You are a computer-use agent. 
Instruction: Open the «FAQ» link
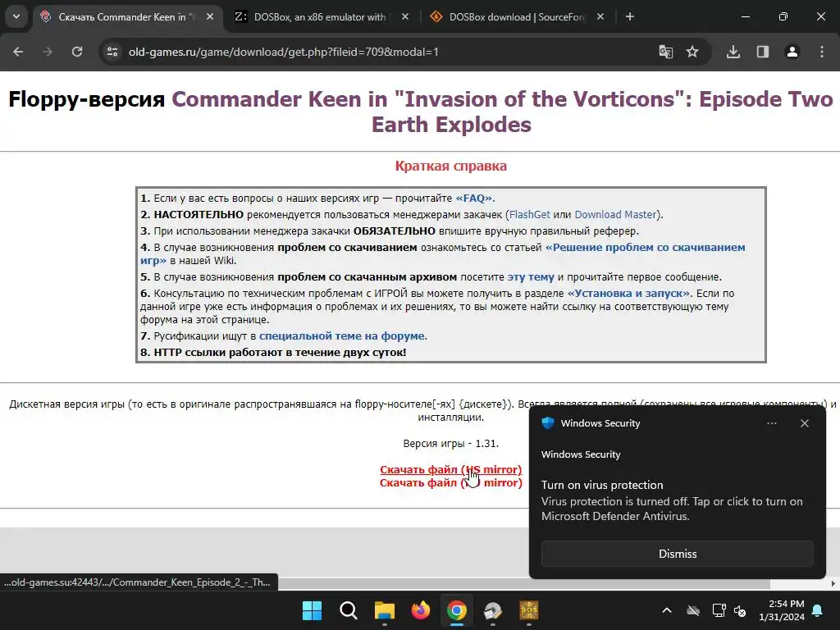tap(473, 199)
